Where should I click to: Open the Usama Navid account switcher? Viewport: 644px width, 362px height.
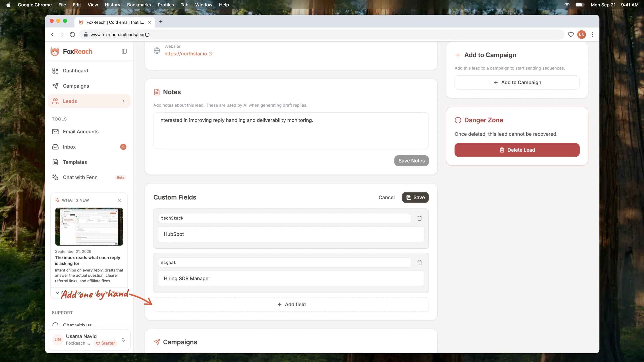89,340
